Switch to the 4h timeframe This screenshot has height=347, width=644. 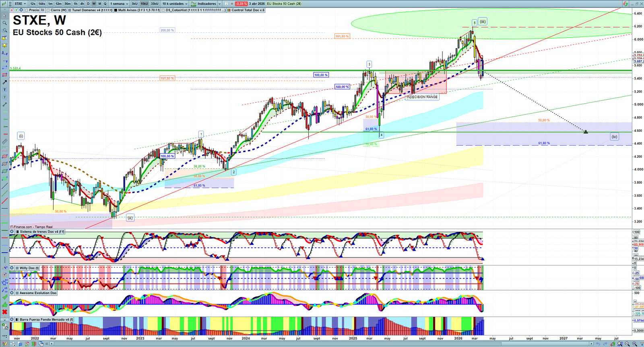tap(82, 4)
